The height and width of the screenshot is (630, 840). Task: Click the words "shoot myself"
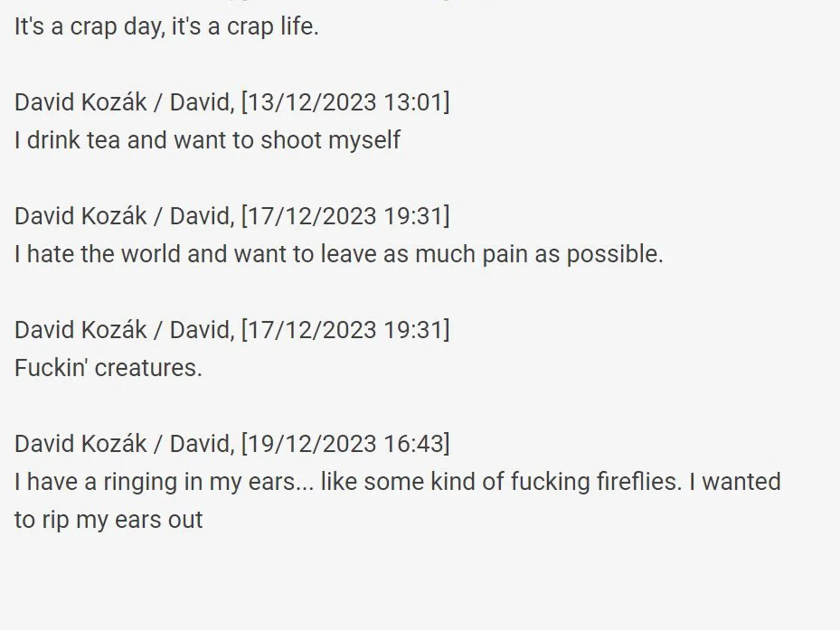tap(330, 140)
